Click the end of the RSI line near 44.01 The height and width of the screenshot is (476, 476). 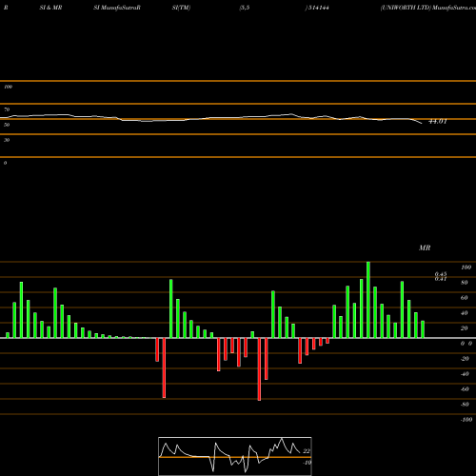tap(421, 123)
